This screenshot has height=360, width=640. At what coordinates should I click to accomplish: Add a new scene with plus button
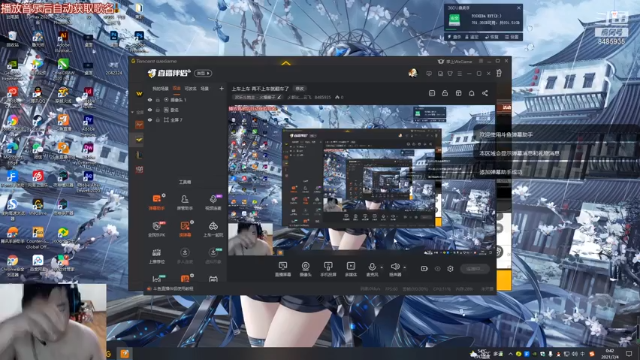(x=222, y=89)
